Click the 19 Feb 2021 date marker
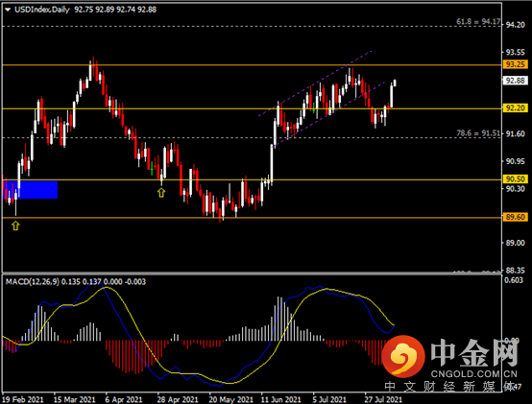This screenshot has width=532, height=404. coord(23,399)
